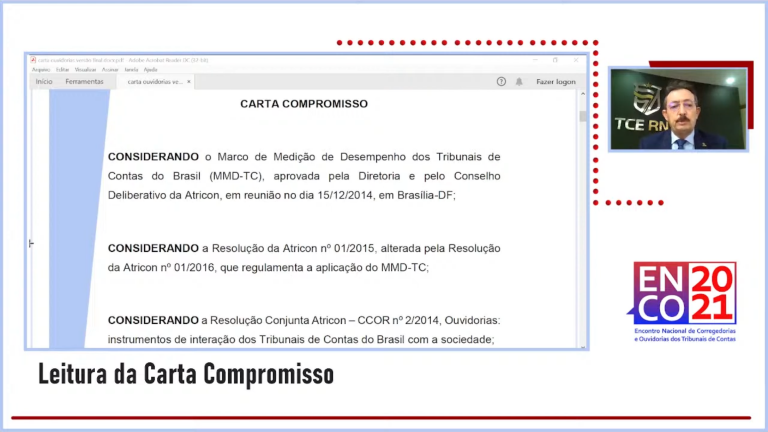768x432 pixels.
Task: Open the Arquivo menu
Action: coord(41,70)
